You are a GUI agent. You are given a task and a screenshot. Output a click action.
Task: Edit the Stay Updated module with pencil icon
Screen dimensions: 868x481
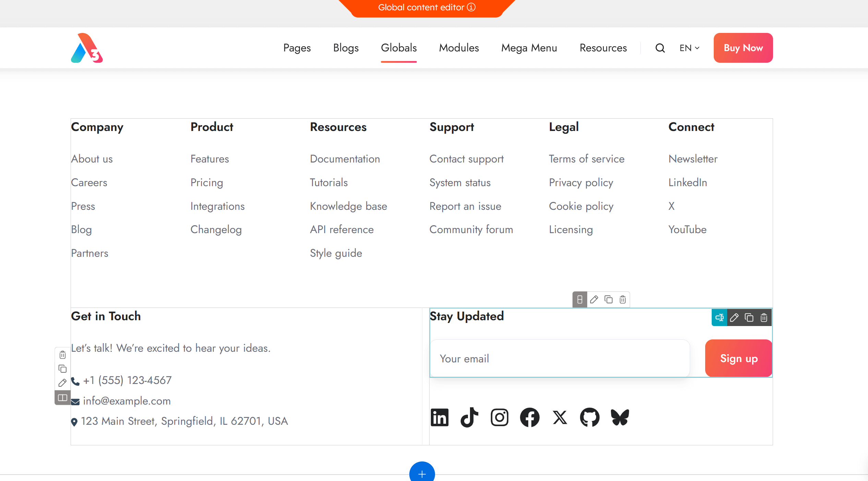(734, 317)
